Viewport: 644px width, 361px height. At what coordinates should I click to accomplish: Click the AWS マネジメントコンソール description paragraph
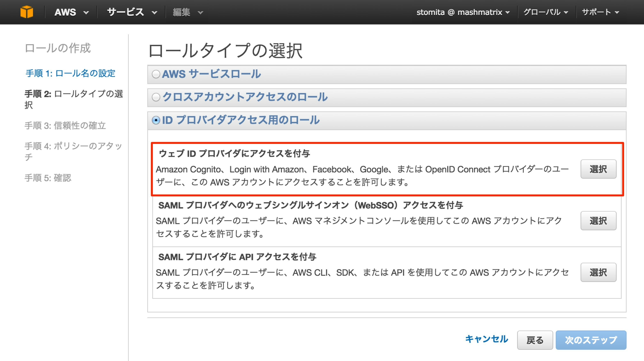coord(359,227)
